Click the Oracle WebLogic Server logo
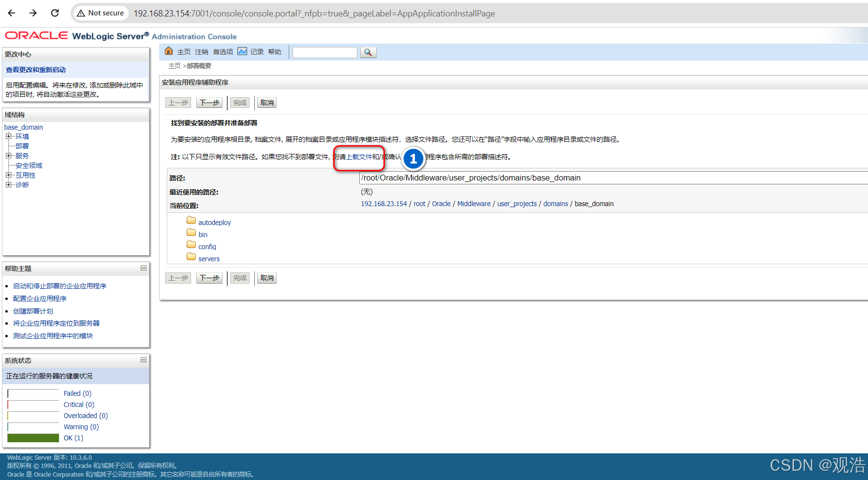 pos(120,36)
